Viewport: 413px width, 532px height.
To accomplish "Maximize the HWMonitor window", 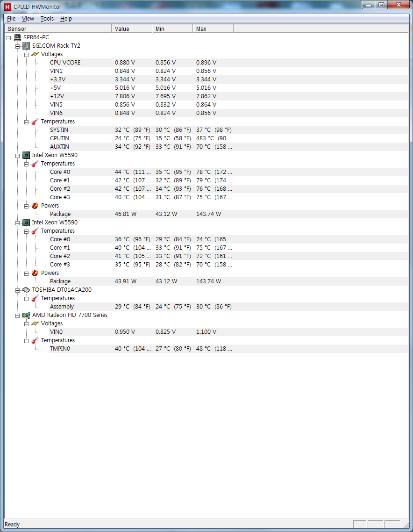I will 381,5.
